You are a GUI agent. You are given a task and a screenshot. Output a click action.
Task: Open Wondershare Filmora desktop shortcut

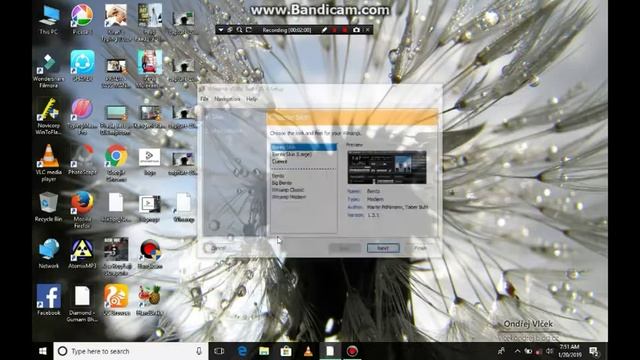[x=49, y=70]
